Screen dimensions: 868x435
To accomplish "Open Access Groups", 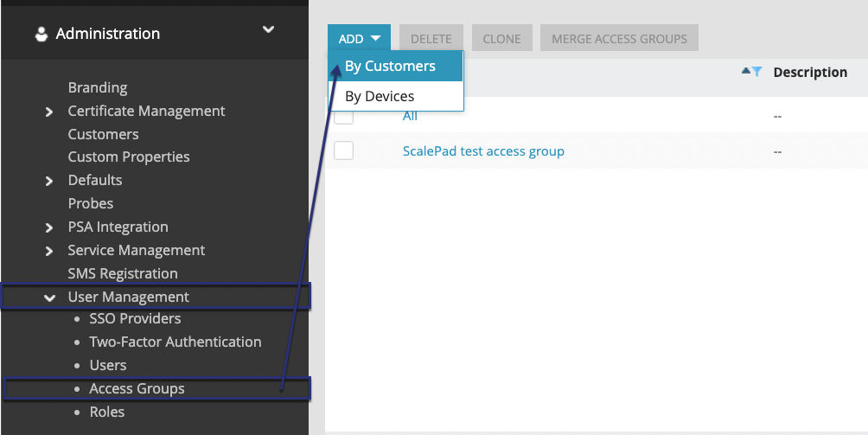I will coord(137,388).
